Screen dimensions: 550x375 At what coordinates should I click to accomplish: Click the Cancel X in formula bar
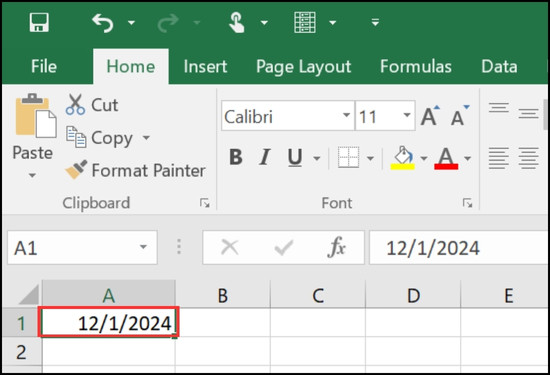point(230,247)
